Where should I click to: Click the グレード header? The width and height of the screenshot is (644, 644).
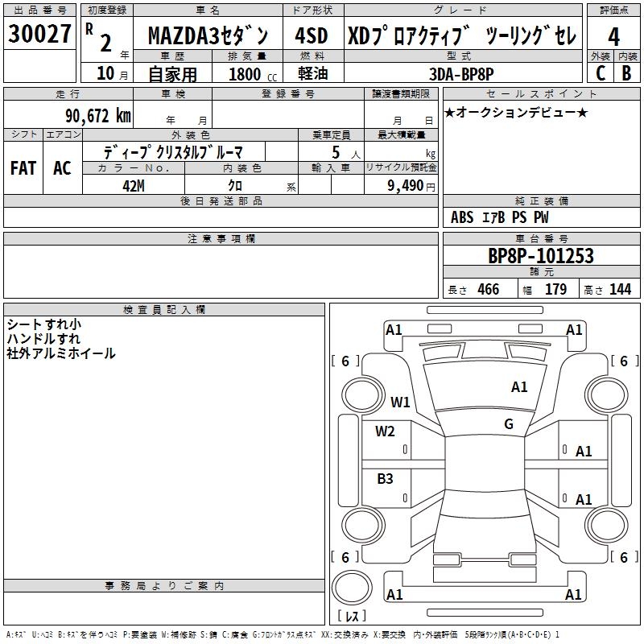[x=462, y=10]
